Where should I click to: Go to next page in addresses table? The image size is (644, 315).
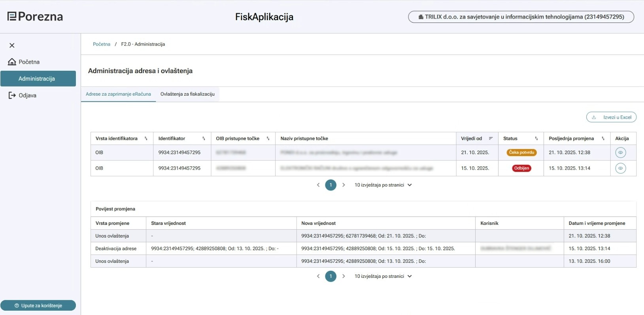pos(344,185)
